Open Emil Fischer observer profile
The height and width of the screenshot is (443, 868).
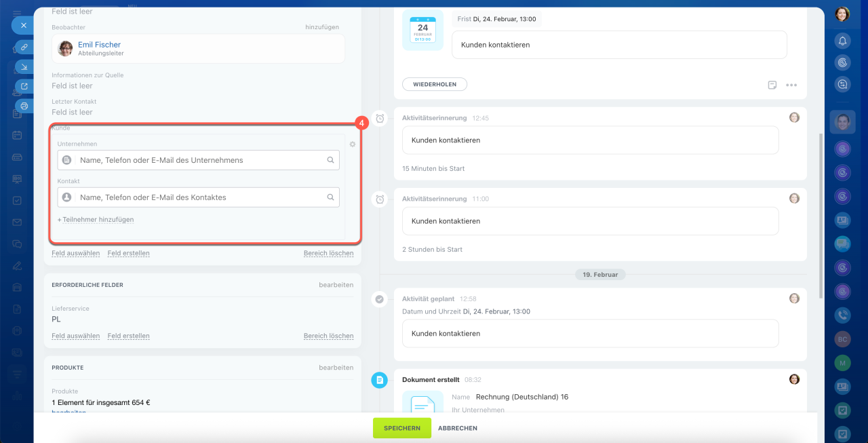tap(99, 45)
